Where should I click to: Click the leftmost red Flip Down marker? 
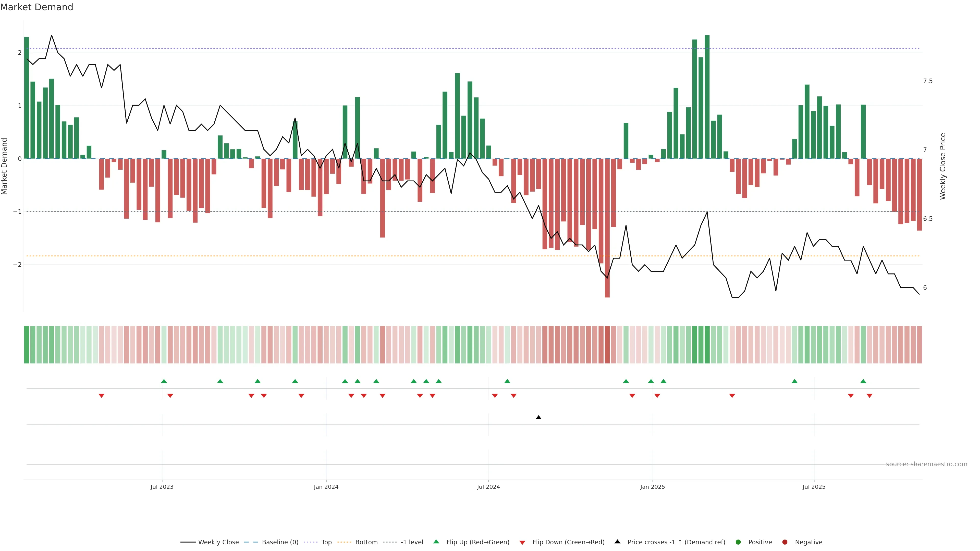[x=102, y=396]
